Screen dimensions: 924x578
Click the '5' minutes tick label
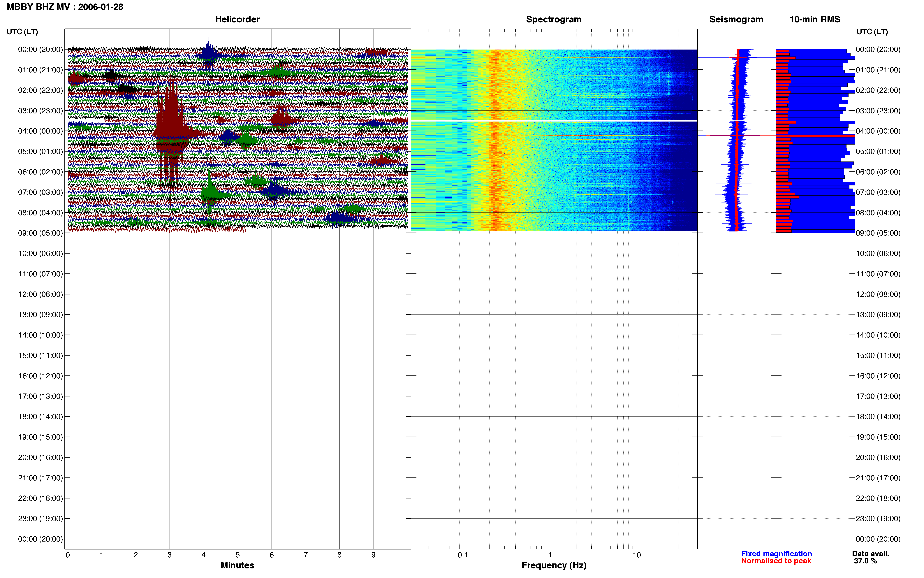point(238,555)
